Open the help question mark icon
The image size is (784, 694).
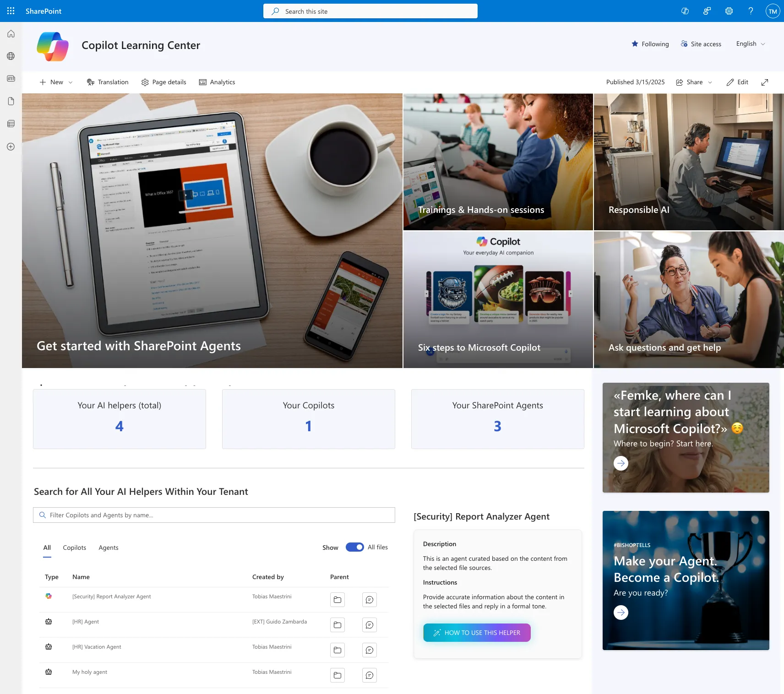pyautogui.click(x=751, y=11)
